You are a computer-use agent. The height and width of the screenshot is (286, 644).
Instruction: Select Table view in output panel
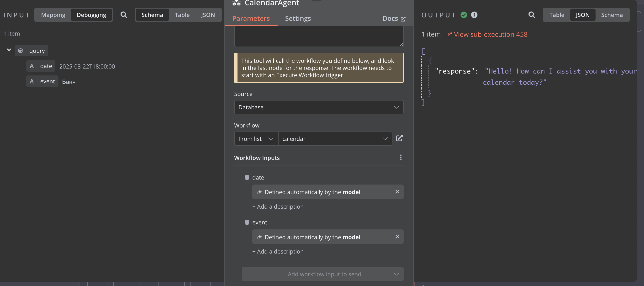coord(556,15)
